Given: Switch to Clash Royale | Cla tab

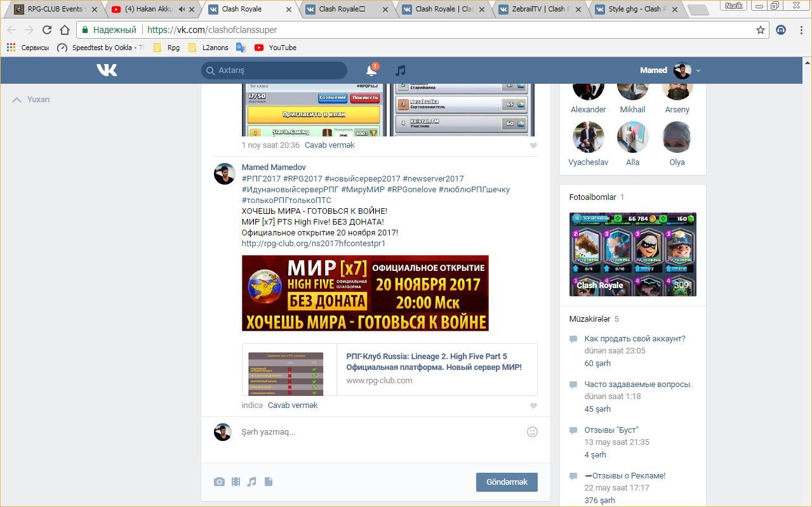Looking at the screenshot, I should click(x=442, y=10).
